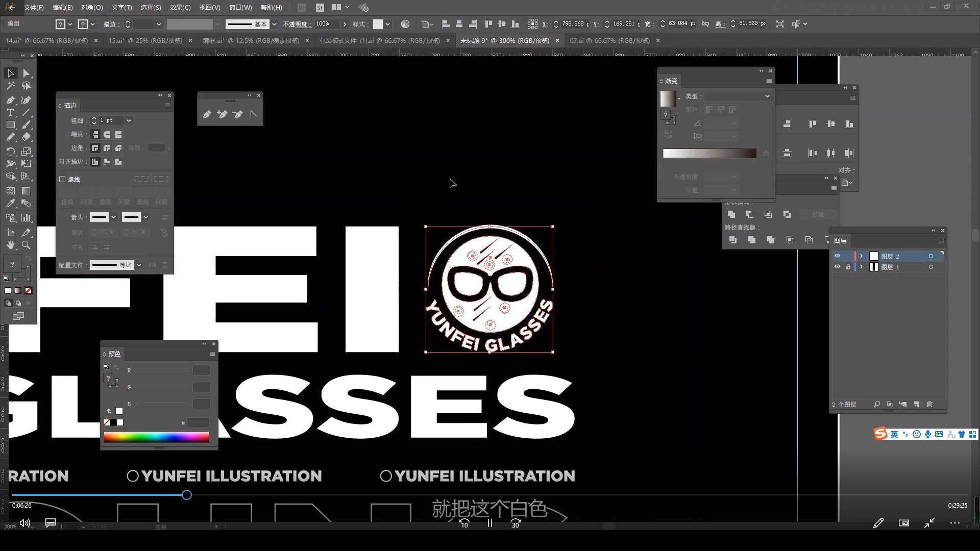Select the Type tool
Image resolution: width=980 pixels, height=551 pixels.
(10, 113)
